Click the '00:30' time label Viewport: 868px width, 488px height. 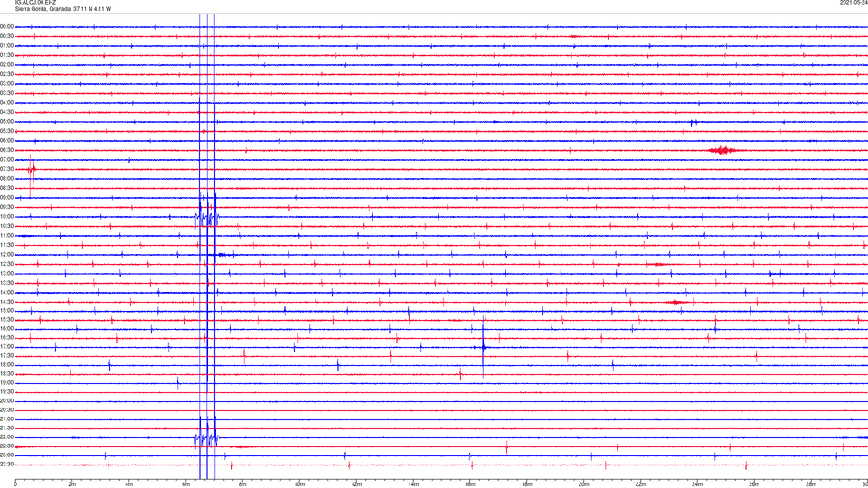[x=6, y=36]
